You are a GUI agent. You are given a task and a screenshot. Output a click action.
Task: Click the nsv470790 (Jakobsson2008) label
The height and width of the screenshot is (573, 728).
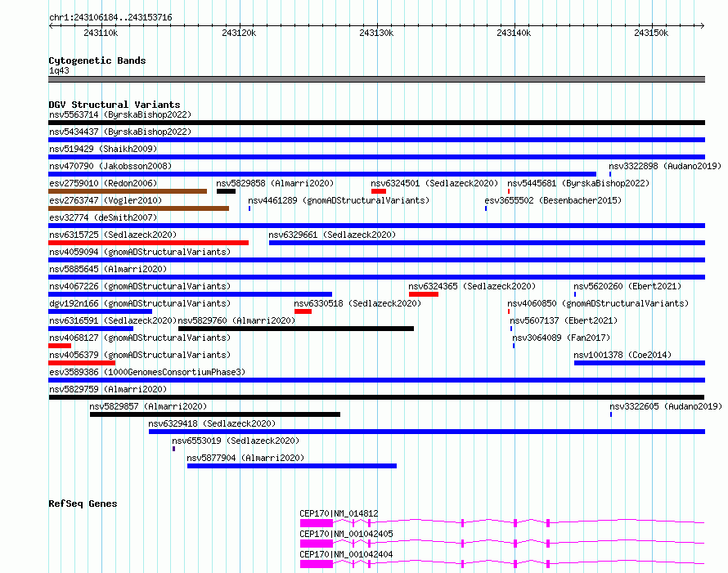110,166
